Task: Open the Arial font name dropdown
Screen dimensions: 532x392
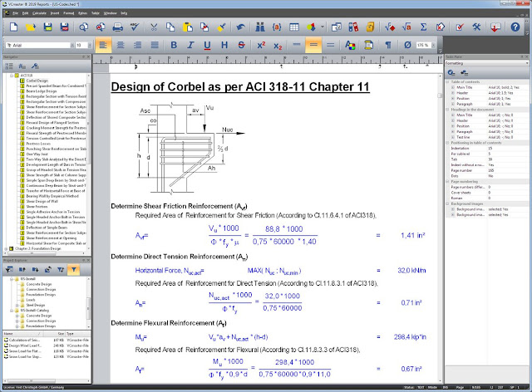Action: [x=72, y=45]
